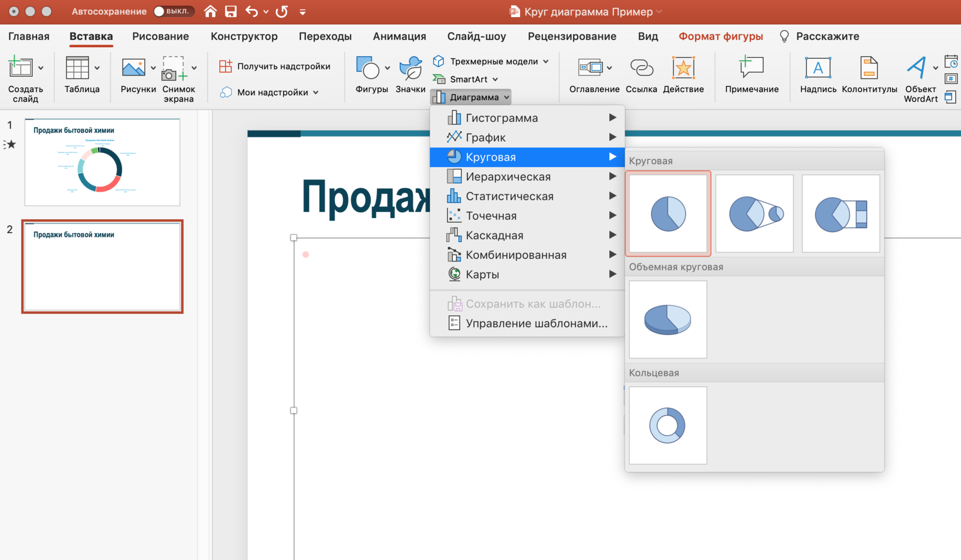This screenshot has height=560, width=961.
Task: Click the Диаграмма button
Action: 471,97
